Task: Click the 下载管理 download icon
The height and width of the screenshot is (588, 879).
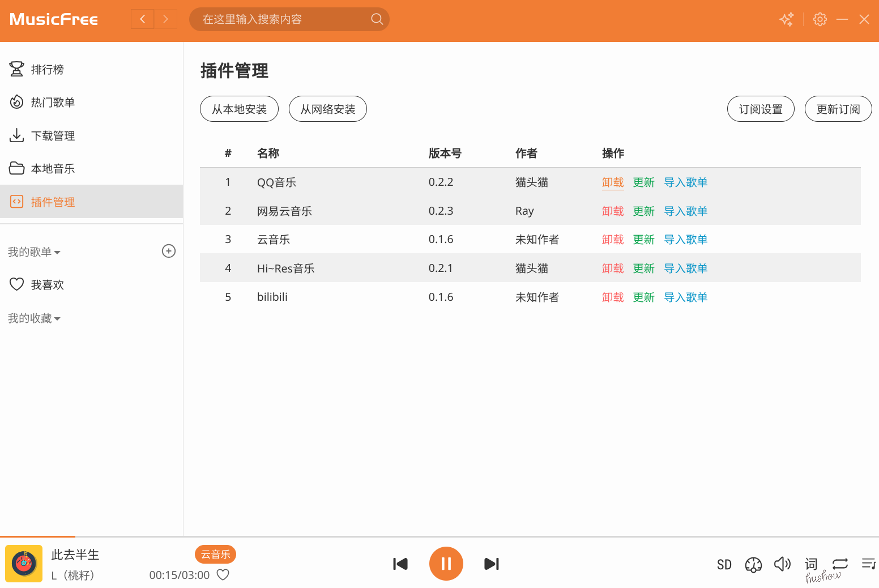Action: [x=16, y=135]
